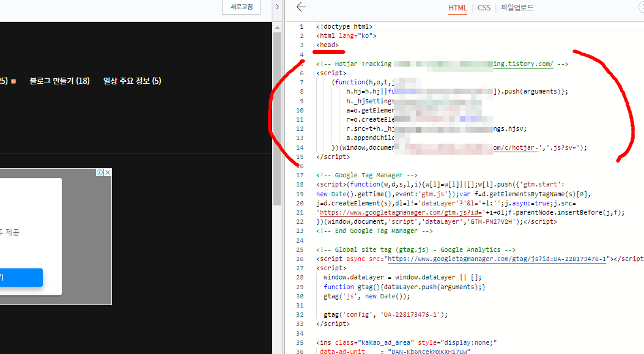The height and width of the screenshot is (354, 644).
Task: Open the googletagmanager.com/gtm.js URL
Action: click(401, 212)
